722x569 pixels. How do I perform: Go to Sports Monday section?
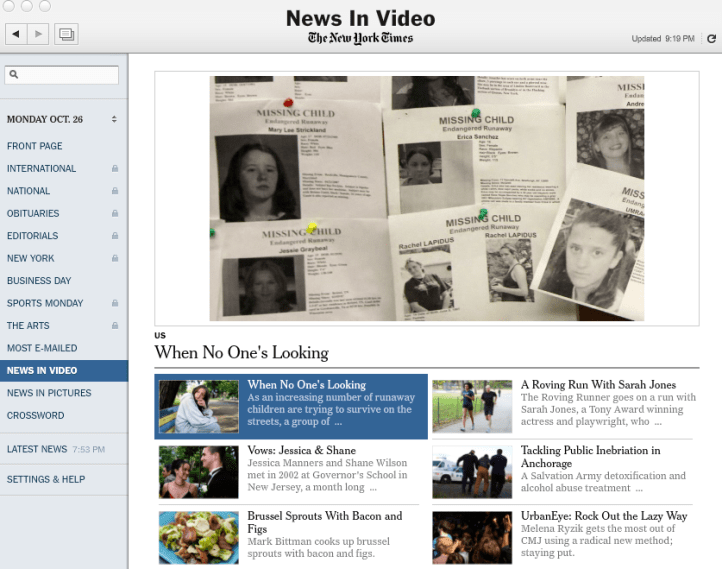45,303
